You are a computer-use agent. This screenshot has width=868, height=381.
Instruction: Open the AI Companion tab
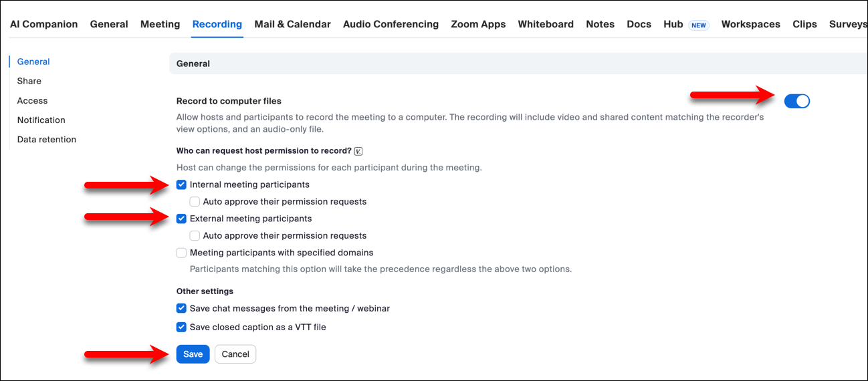[x=43, y=24]
